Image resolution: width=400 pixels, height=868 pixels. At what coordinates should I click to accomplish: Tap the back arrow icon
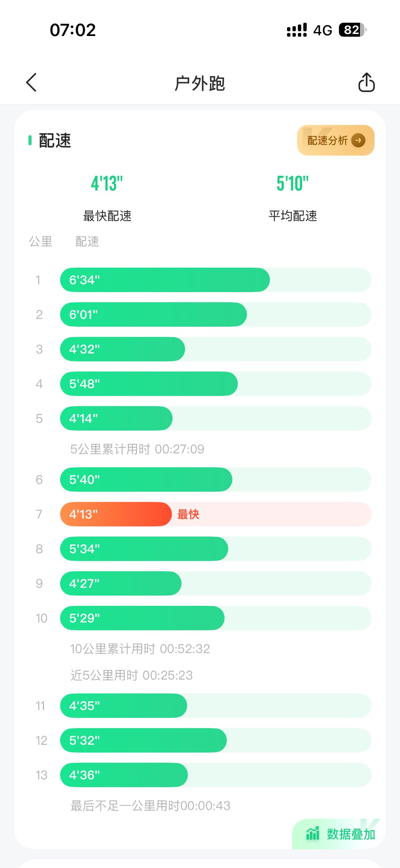tap(31, 82)
